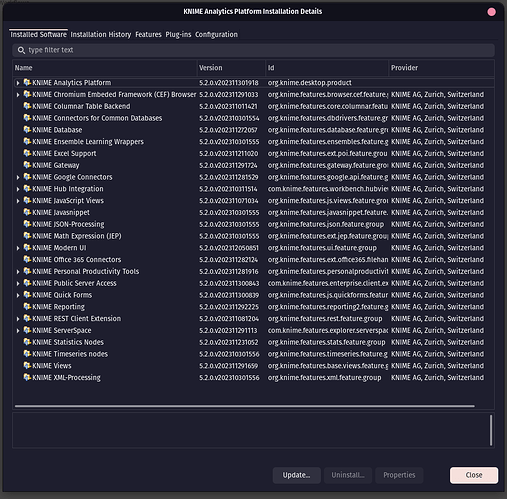507x499 pixels.
Task: Switch to the Installation History tab
Action: 101,35
